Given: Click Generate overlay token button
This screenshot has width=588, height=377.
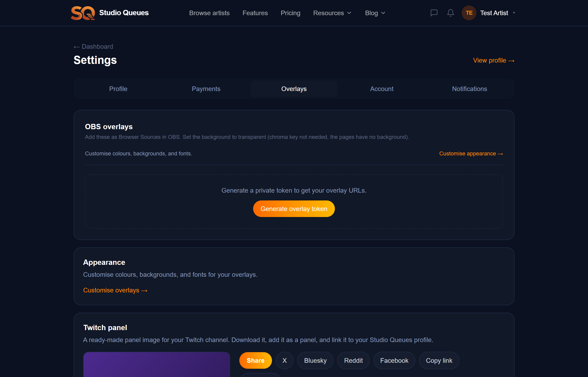Looking at the screenshot, I should point(294,209).
